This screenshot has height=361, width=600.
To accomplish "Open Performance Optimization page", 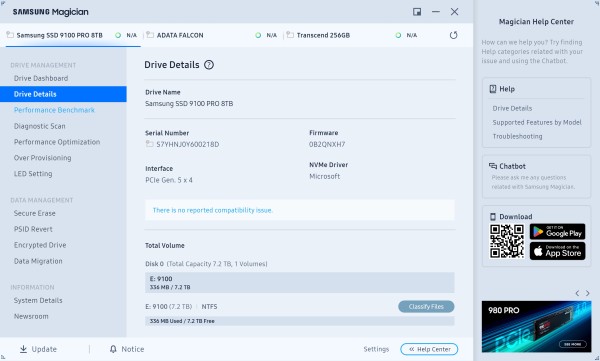I will [57, 142].
